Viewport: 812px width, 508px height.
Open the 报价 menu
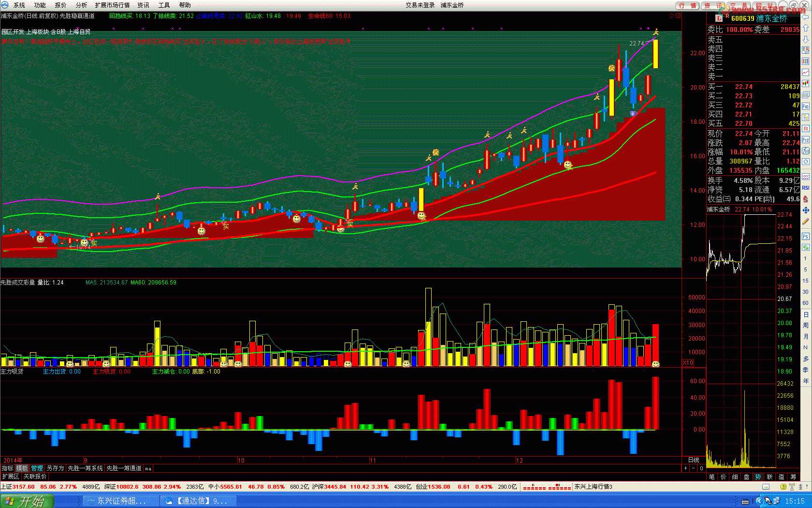61,5
